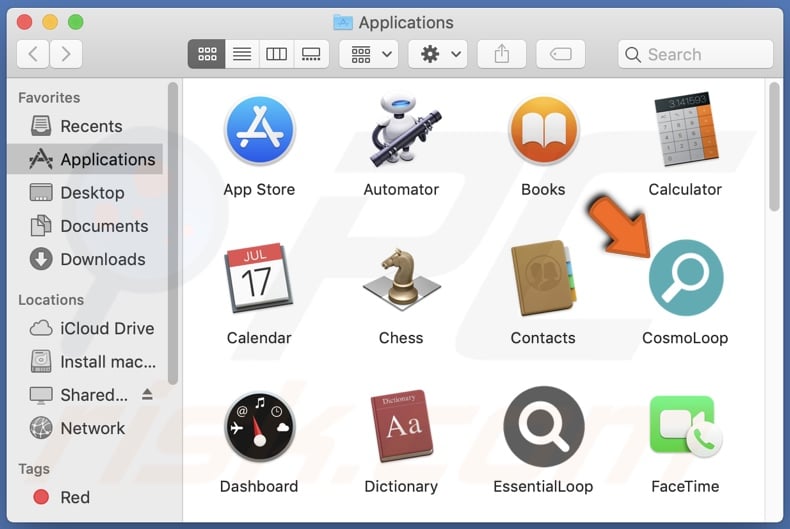Viewport: 790px width, 529px height.
Task: Go back with the left chevron button
Action: (x=33, y=54)
